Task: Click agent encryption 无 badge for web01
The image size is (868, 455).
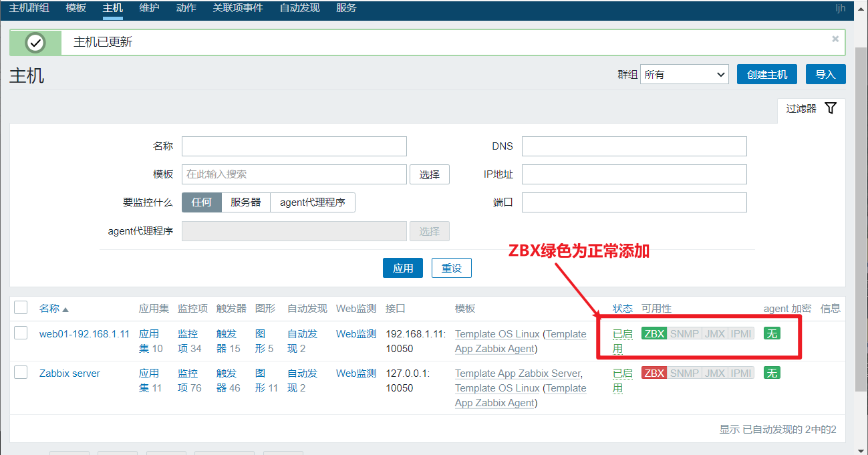Action: [772, 333]
